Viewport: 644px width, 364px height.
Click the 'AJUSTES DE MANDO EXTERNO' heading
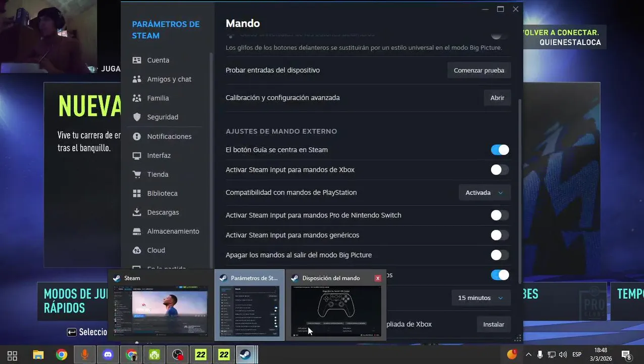[281, 131]
